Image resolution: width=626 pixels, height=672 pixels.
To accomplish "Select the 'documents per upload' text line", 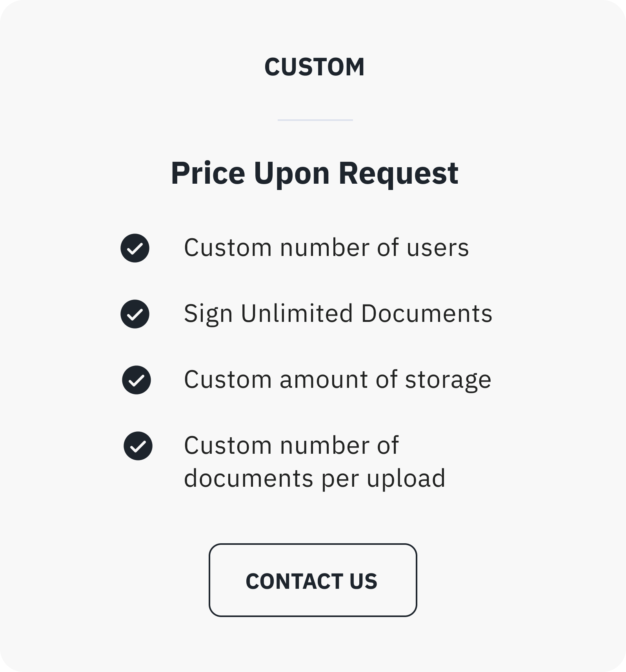I will tap(315, 478).
